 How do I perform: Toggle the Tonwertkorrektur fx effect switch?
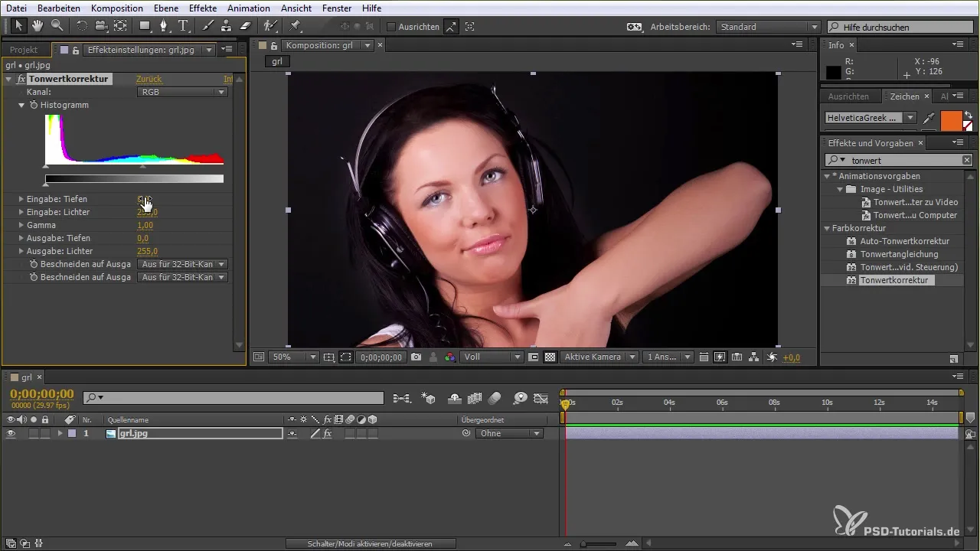coord(21,79)
